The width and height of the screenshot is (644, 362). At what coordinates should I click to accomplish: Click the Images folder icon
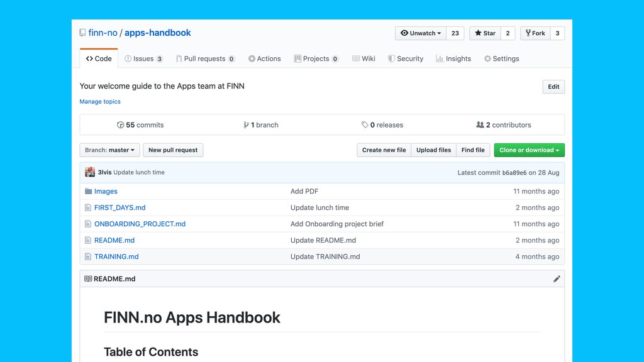tap(88, 191)
